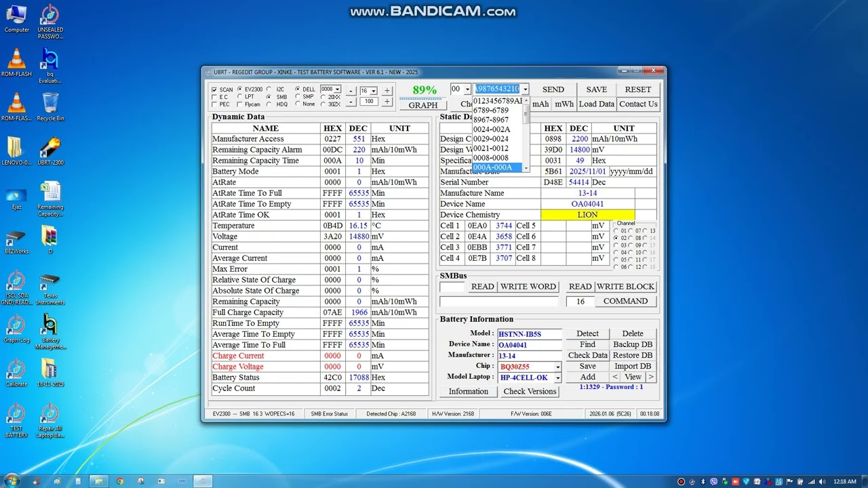Viewport: 868px width, 488px height.
Task: Enable the PEC checkbox
Action: (x=214, y=104)
